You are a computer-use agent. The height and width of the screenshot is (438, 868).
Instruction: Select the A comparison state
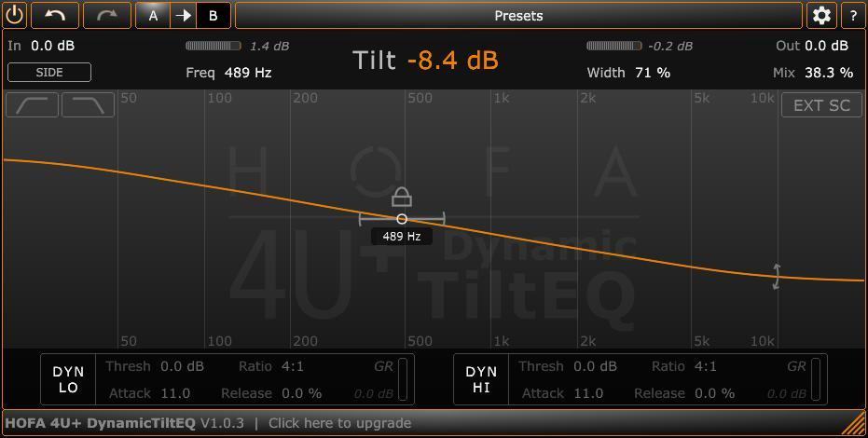[153, 16]
